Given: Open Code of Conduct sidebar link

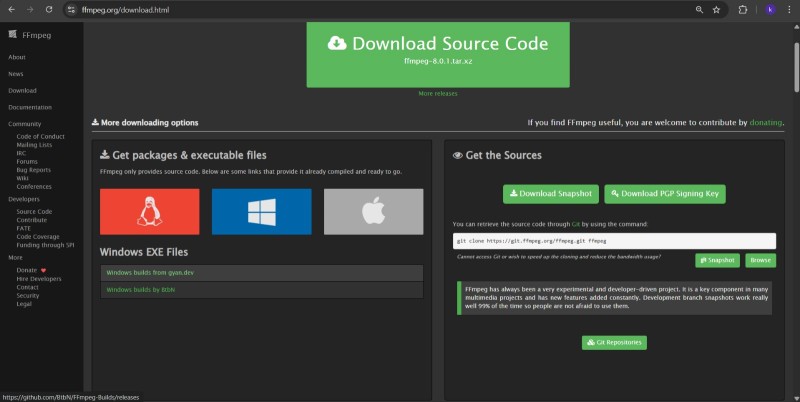Looking at the screenshot, I should tap(40, 137).
